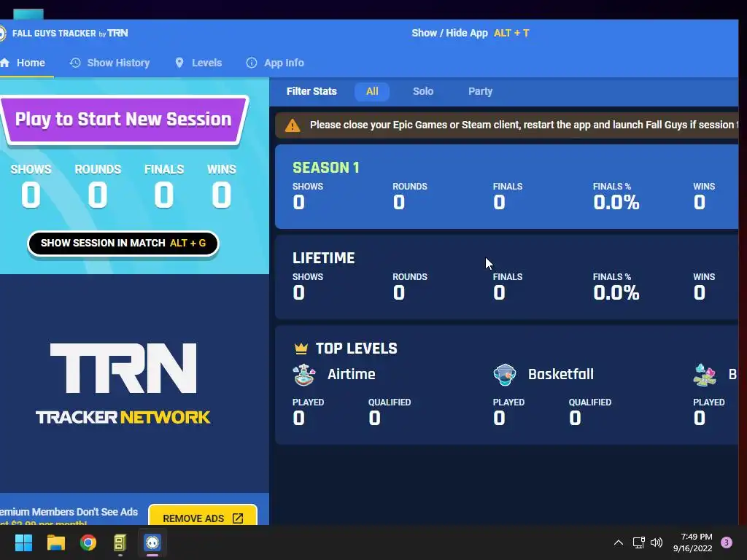Open the Home tab

point(26,63)
